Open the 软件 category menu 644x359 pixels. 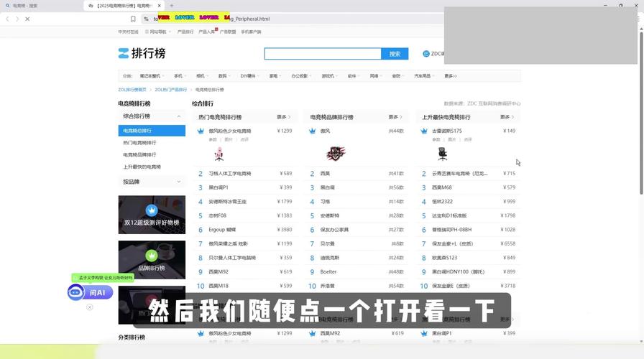(x=354, y=76)
